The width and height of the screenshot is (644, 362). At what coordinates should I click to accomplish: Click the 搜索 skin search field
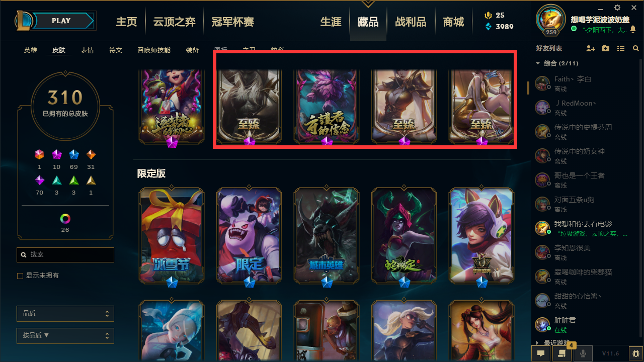click(x=65, y=255)
